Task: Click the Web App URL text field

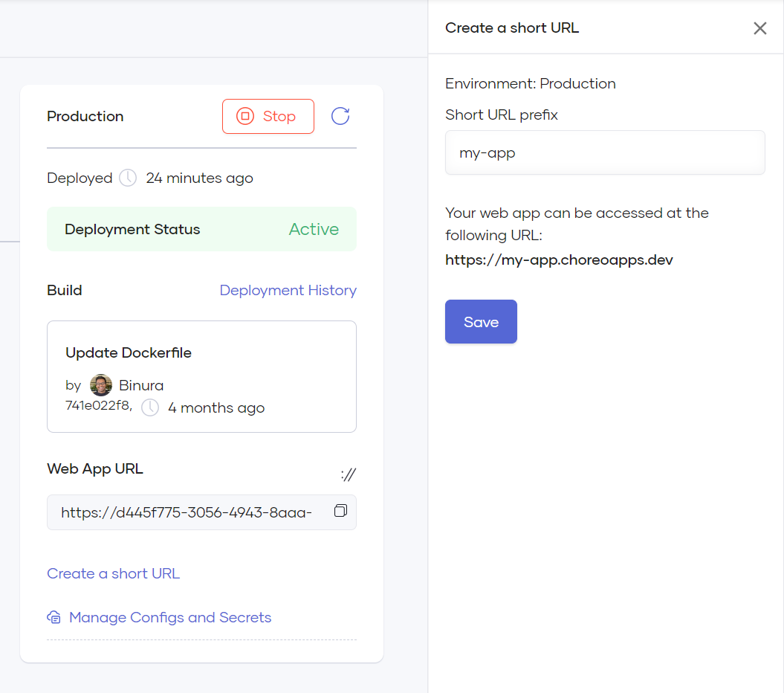Action: [x=201, y=512]
